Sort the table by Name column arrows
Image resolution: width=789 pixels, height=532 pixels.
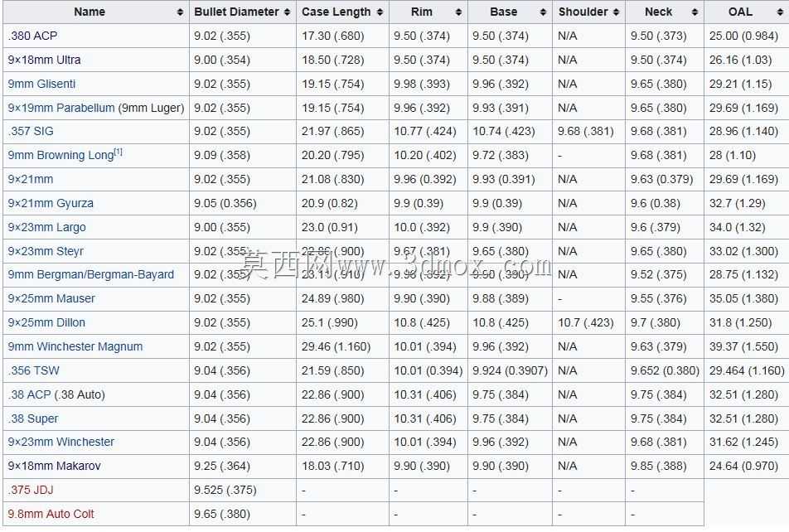(180, 12)
